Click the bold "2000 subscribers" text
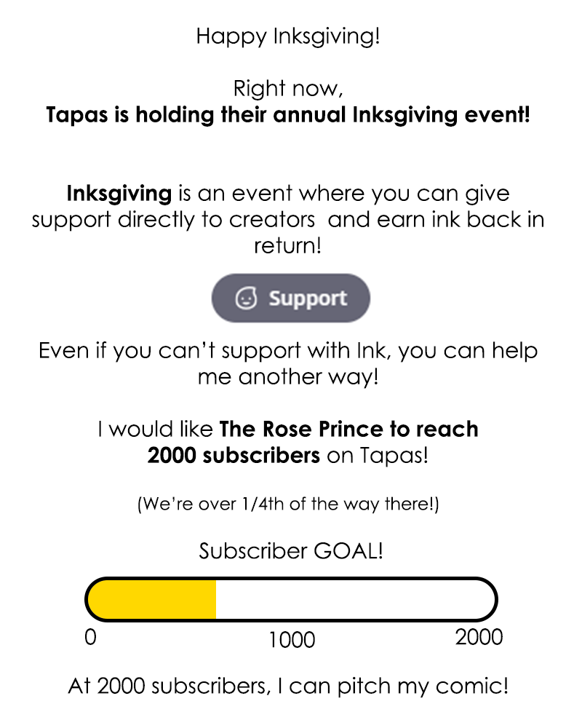 coord(233,455)
